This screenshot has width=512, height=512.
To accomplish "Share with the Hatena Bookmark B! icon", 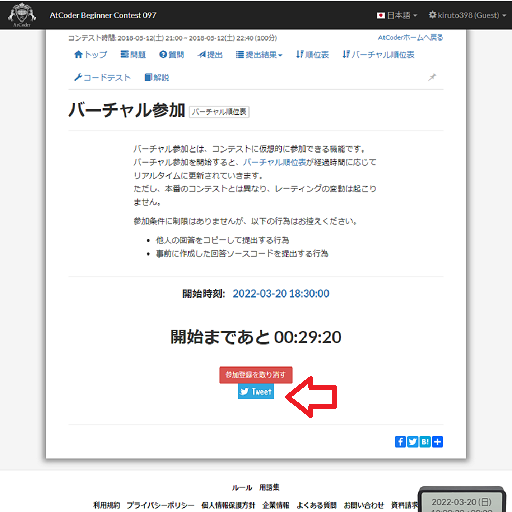I will click(425, 442).
